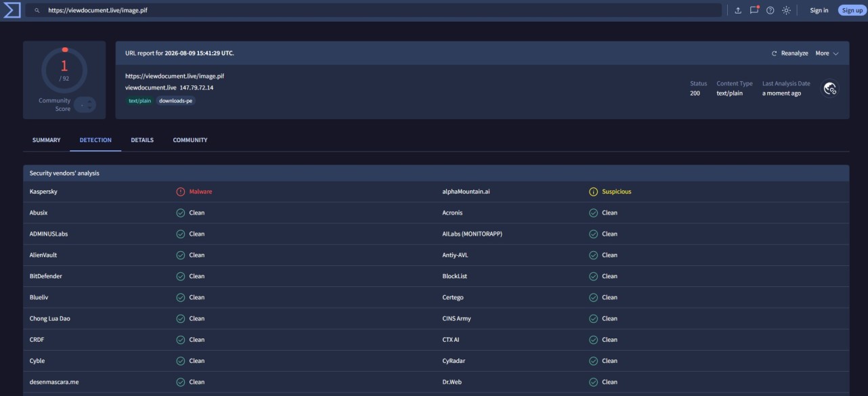
Task: Click the VirusTotal sigma logo
Action: [x=12, y=10]
